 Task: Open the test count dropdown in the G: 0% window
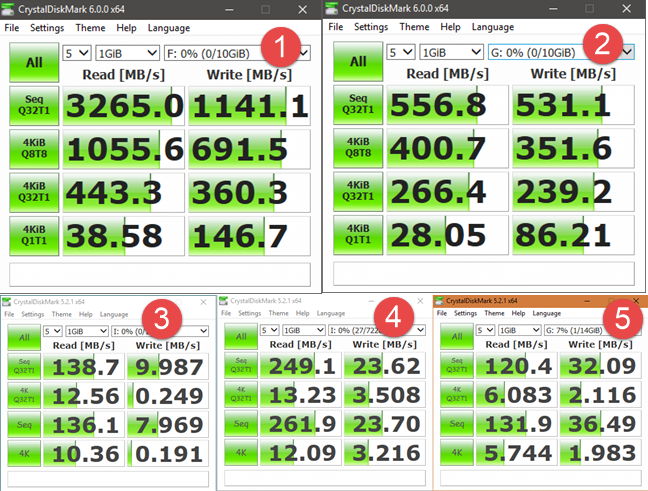(401, 52)
